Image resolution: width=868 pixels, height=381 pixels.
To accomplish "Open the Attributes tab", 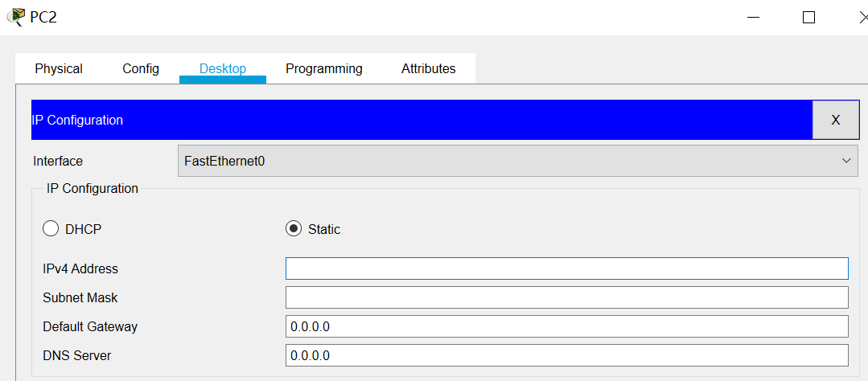I will pyautogui.click(x=429, y=69).
